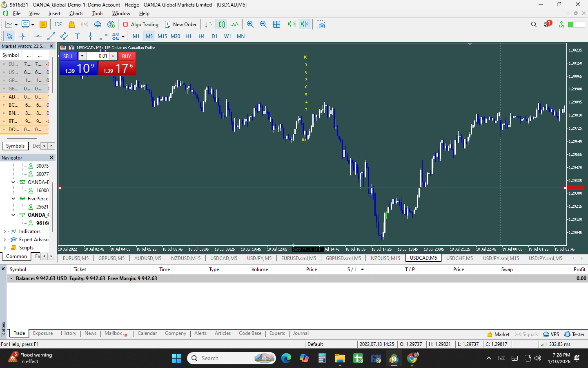Screen dimensions: 588x368
Task: Toggle Algo Trading on
Action: coord(141,25)
